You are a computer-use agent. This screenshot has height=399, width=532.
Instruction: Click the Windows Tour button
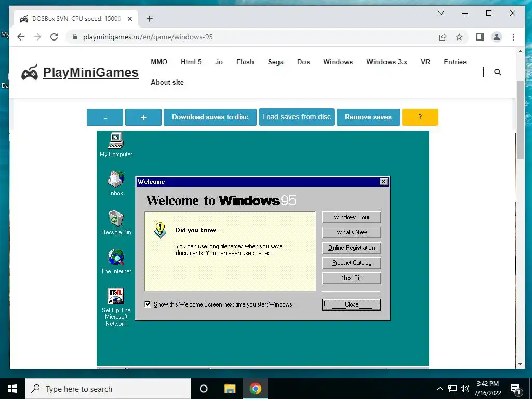coord(352,217)
